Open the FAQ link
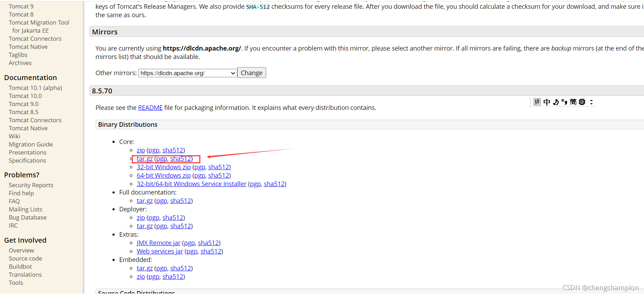The image size is (644, 295). click(14, 201)
